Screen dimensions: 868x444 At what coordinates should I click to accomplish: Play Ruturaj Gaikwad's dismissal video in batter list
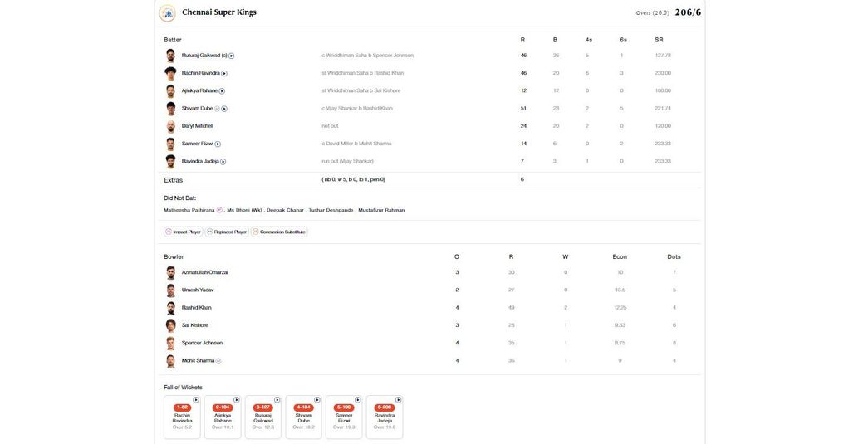click(232, 56)
